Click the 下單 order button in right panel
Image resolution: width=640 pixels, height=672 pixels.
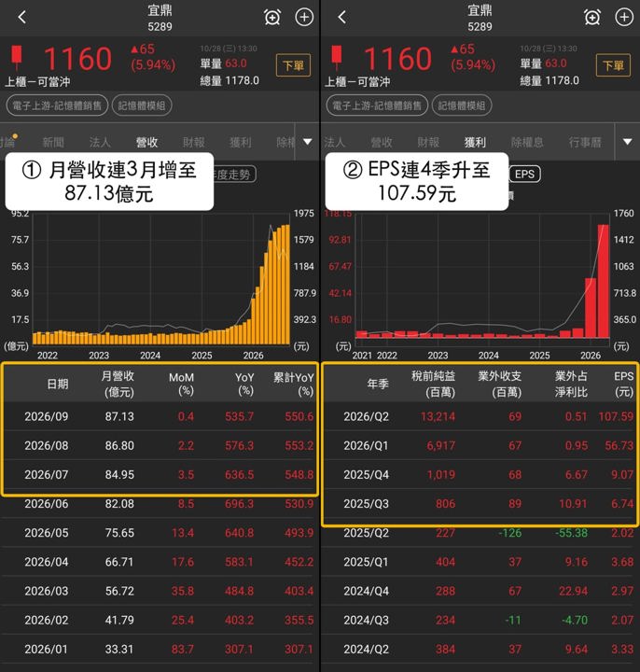(613, 65)
